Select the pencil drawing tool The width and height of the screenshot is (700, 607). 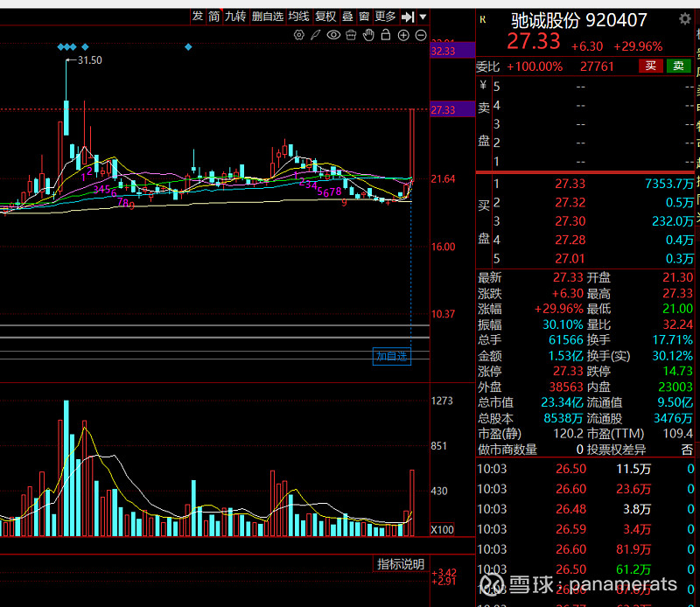(316, 35)
